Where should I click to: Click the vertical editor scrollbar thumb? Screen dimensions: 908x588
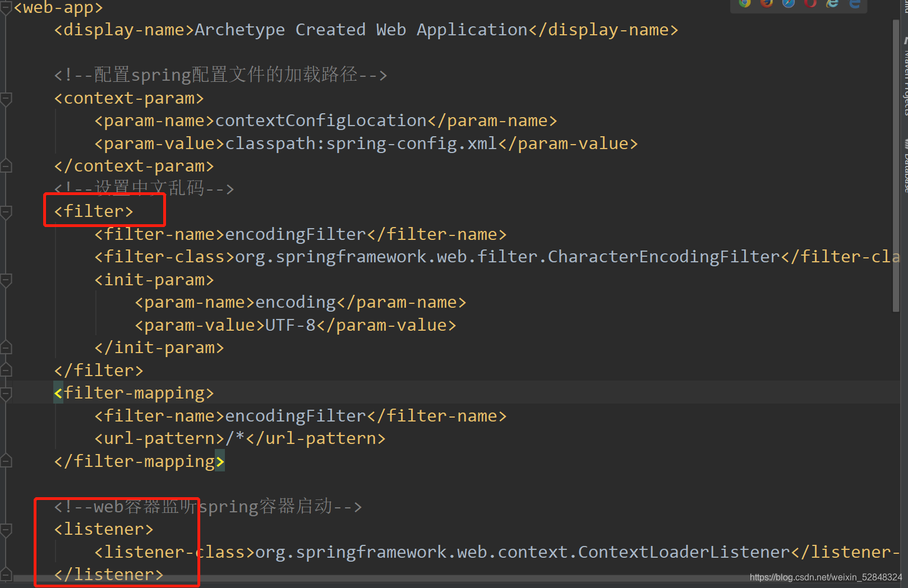click(x=896, y=165)
